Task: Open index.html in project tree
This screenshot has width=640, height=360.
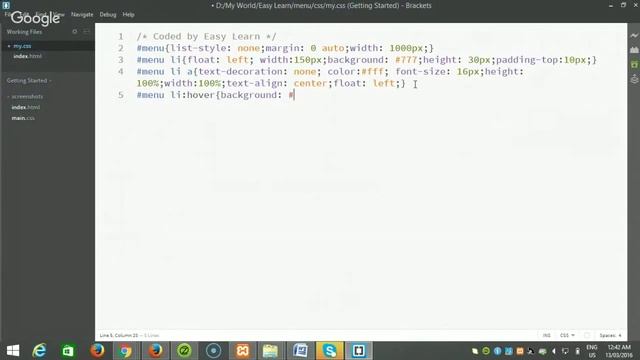Action: 26,107
